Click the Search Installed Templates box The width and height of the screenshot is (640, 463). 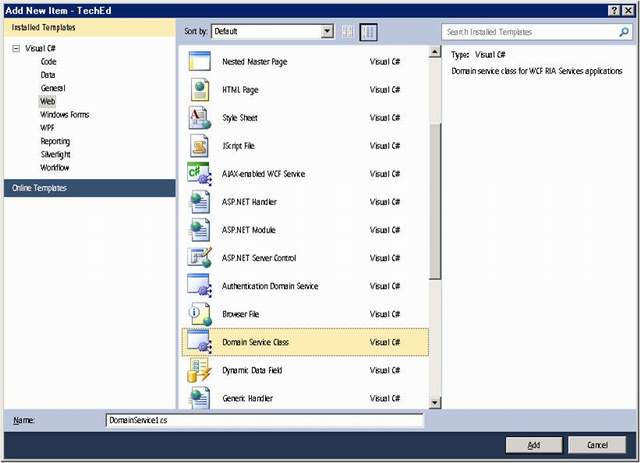(x=537, y=32)
